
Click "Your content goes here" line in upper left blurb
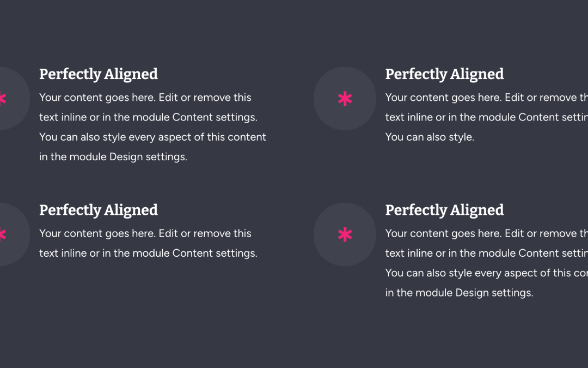[145, 98]
